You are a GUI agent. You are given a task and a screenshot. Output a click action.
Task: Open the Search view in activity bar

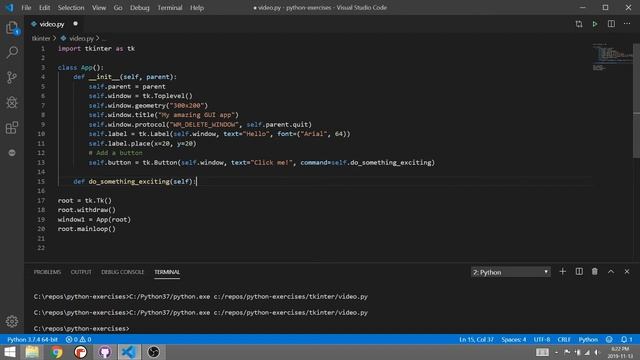(12, 52)
